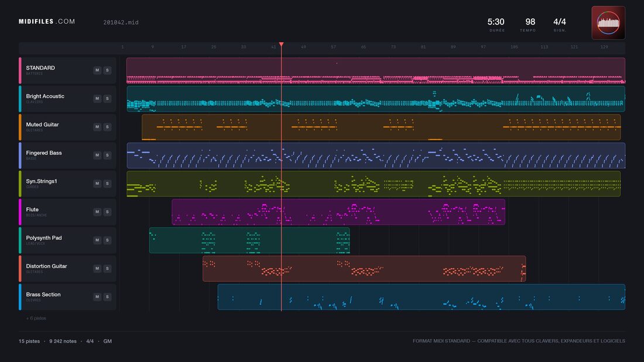Mute the Fingered Bass track

click(x=97, y=155)
